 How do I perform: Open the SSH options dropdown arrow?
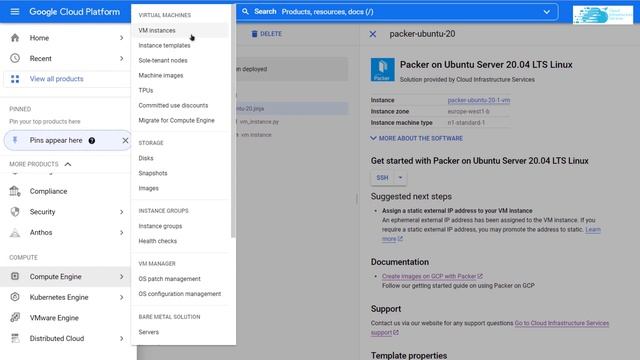pos(400,178)
